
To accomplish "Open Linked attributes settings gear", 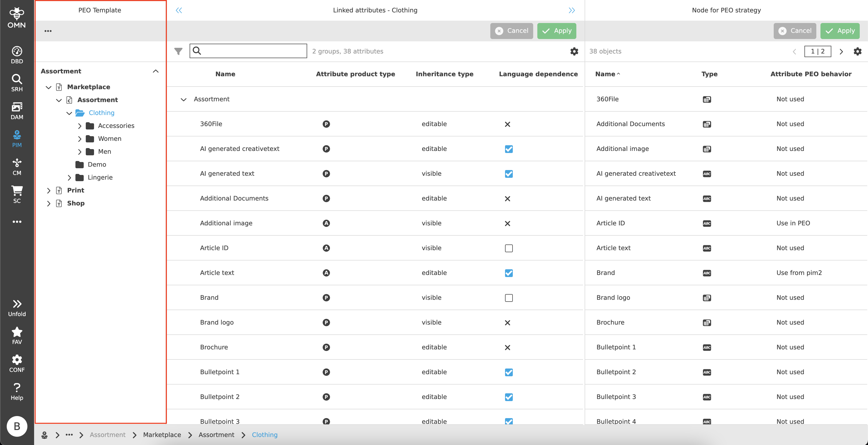I will pos(574,51).
